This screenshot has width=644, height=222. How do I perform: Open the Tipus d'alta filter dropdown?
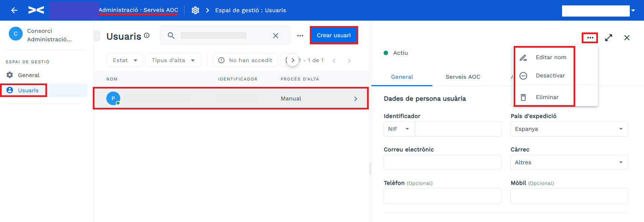click(x=173, y=60)
